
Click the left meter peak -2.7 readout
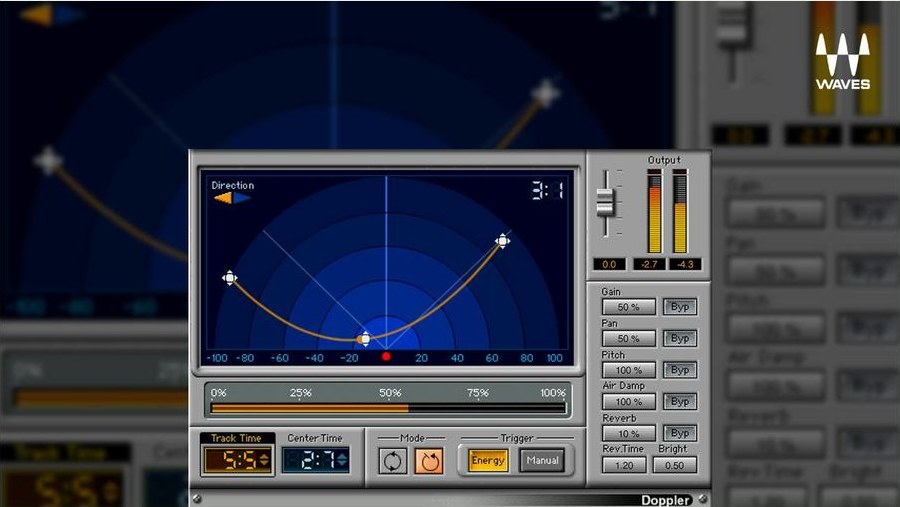(649, 264)
